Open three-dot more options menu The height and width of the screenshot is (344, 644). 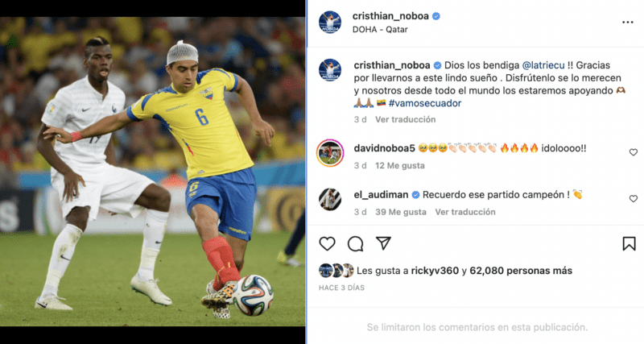click(628, 23)
